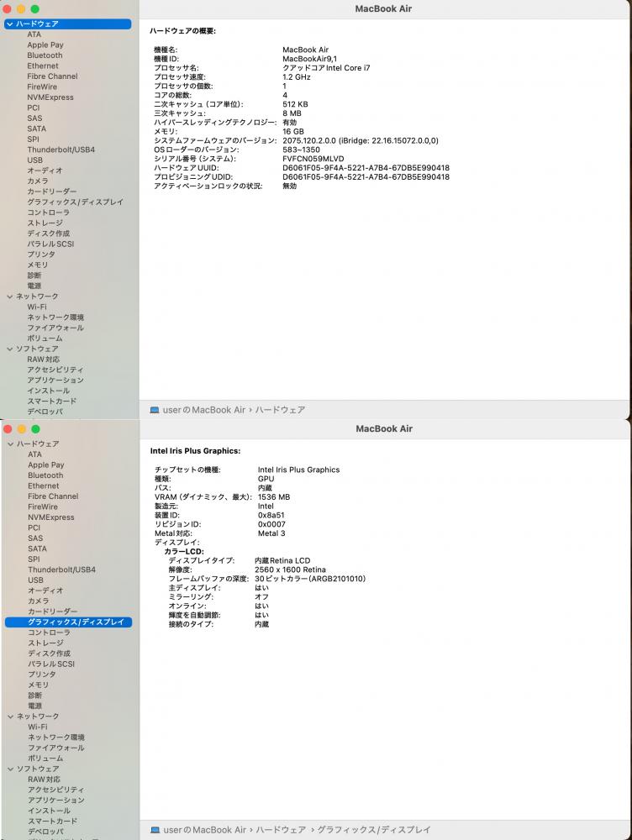Viewport: 632px width, 840px height.
Task: Select FireWire in top window sidebar
Action: pos(42,87)
